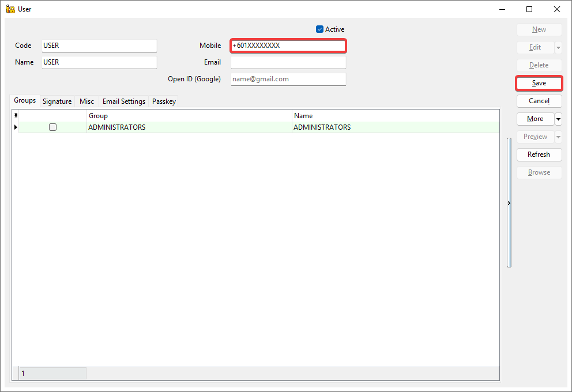The image size is (572, 392).
Task: Click the Name text field
Action: click(99, 62)
